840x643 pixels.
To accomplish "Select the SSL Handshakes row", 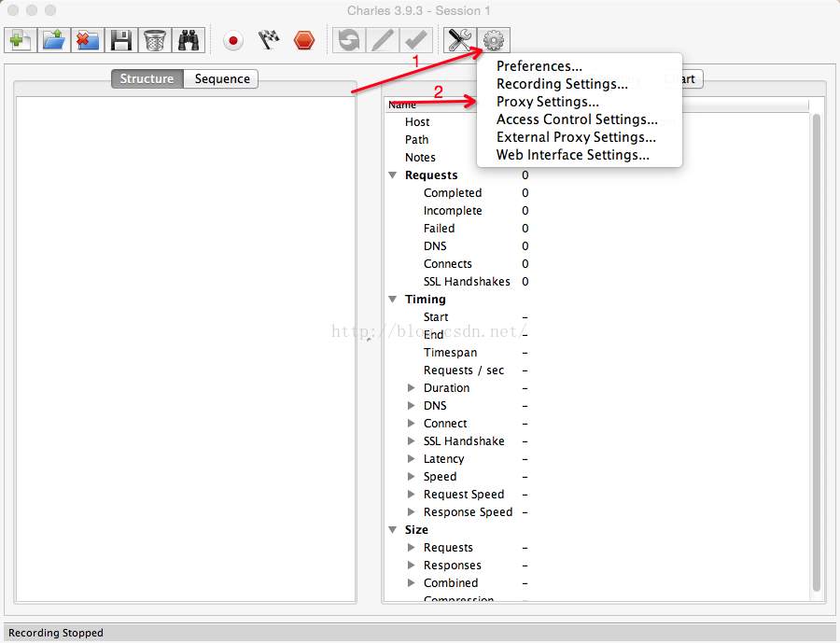I will 596,281.
